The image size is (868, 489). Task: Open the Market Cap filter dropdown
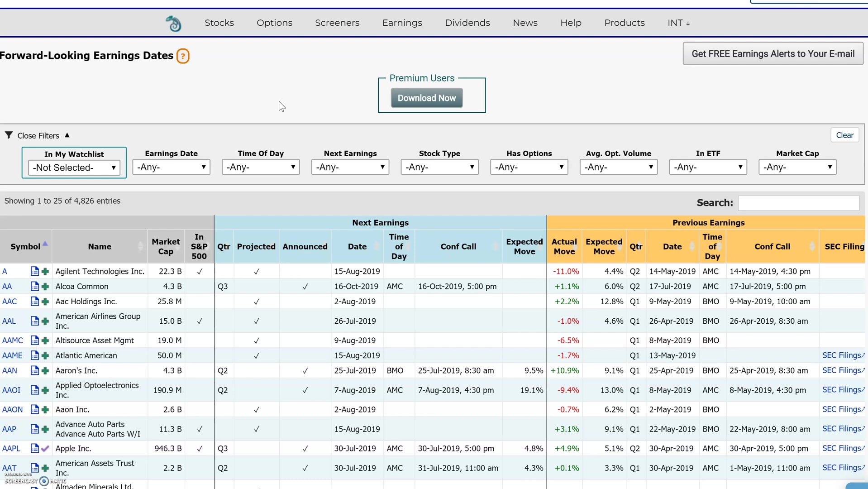point(797,167)
